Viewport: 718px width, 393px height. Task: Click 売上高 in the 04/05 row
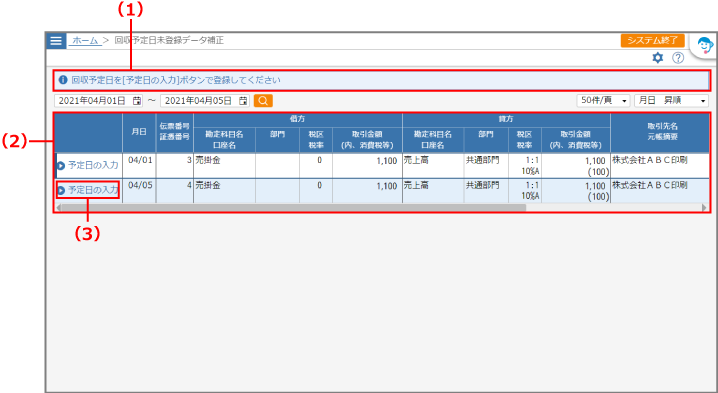416,186
